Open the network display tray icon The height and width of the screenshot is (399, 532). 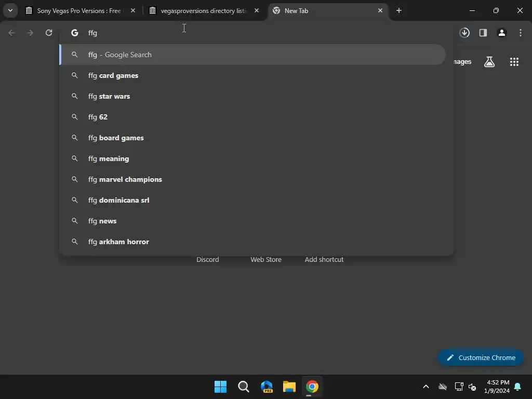coord(459,387)
